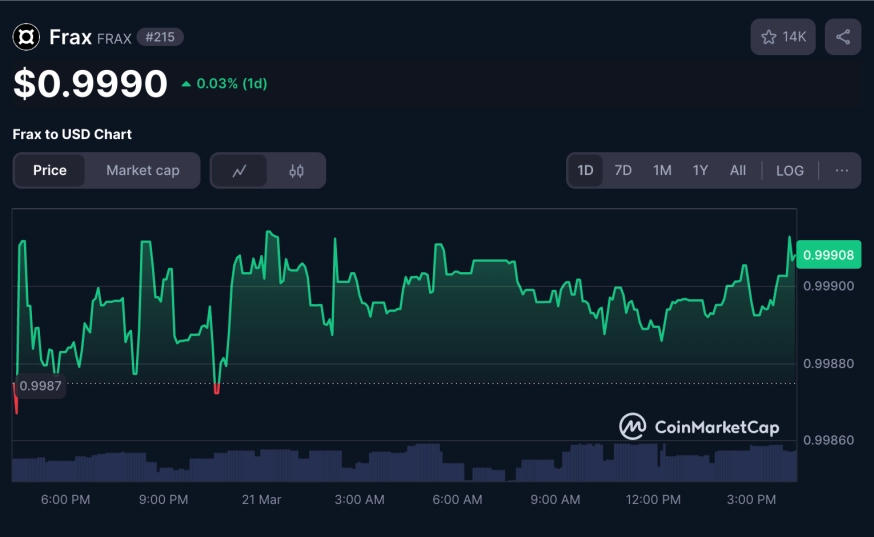Add Frax to watchlist with star button
874x537 pixels.
[x=783, y=37]
